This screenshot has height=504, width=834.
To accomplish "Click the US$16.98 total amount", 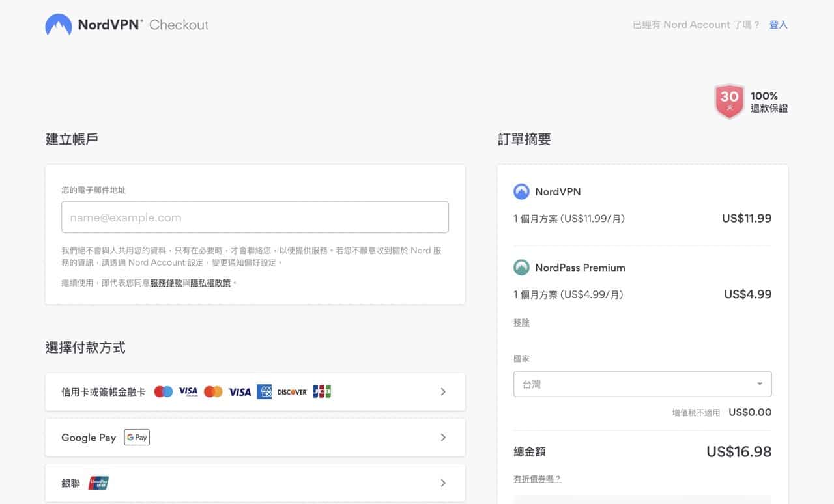I will [x=739, y=451].
